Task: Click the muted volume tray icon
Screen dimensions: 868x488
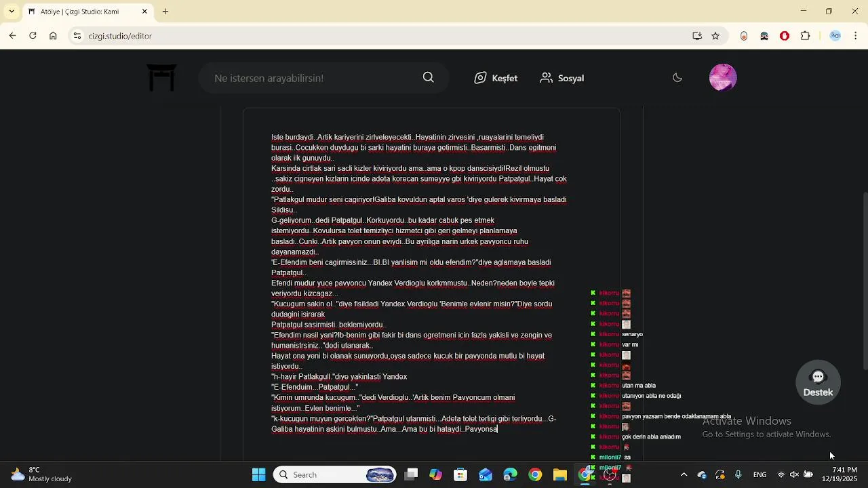Action: point(794,474)
